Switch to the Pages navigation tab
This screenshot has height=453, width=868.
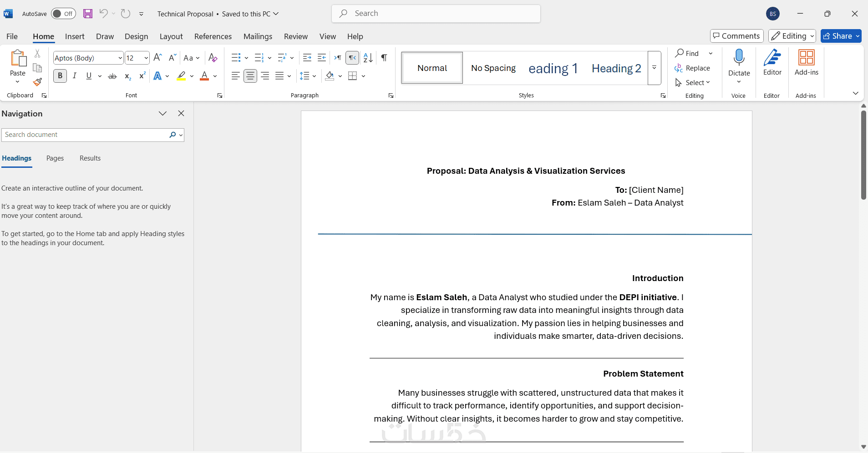point(55,158)
